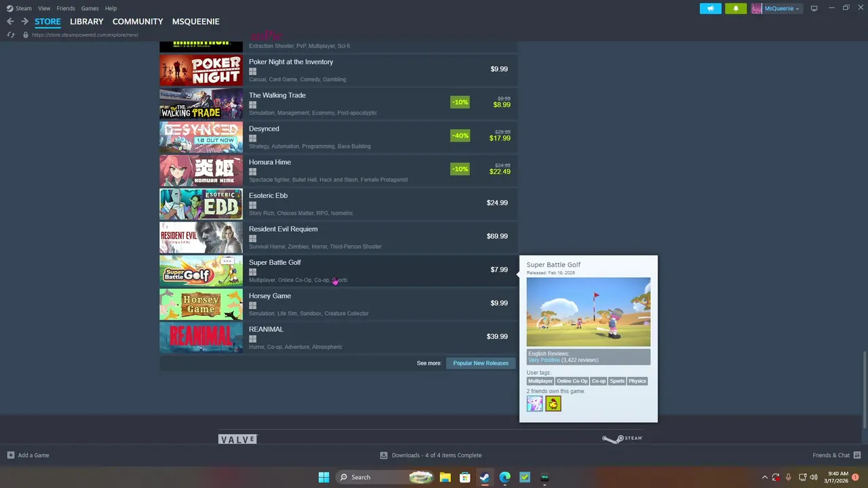Click the page vertical scrollbar thumb
Image resolution: width=868 pixels, height=488 pixels.
click(x=865, y=390)
